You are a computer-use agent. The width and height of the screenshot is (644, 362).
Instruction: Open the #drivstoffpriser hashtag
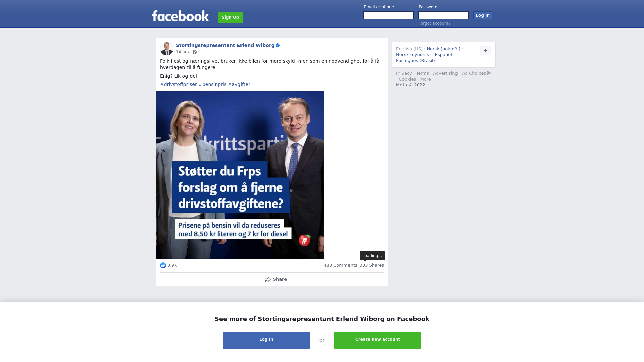click(178, 84)
